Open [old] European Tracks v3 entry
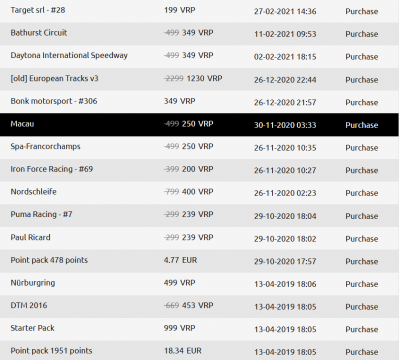Viewport: 400px width, 360px height. [x=54, y=78]
